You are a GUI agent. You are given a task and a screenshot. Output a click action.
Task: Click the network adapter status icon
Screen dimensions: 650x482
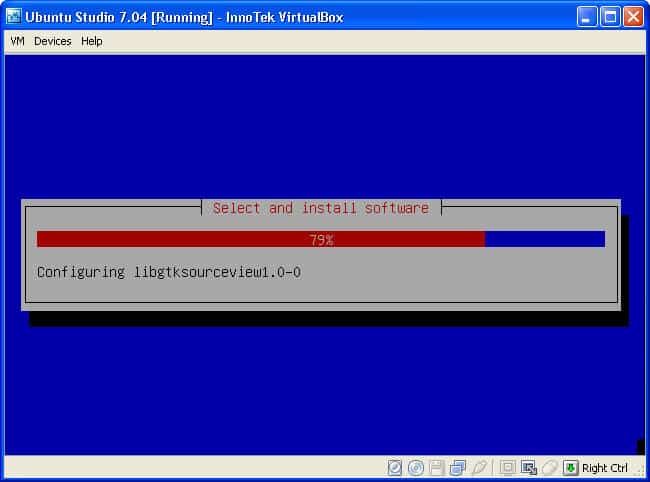[x=458, y=467]
